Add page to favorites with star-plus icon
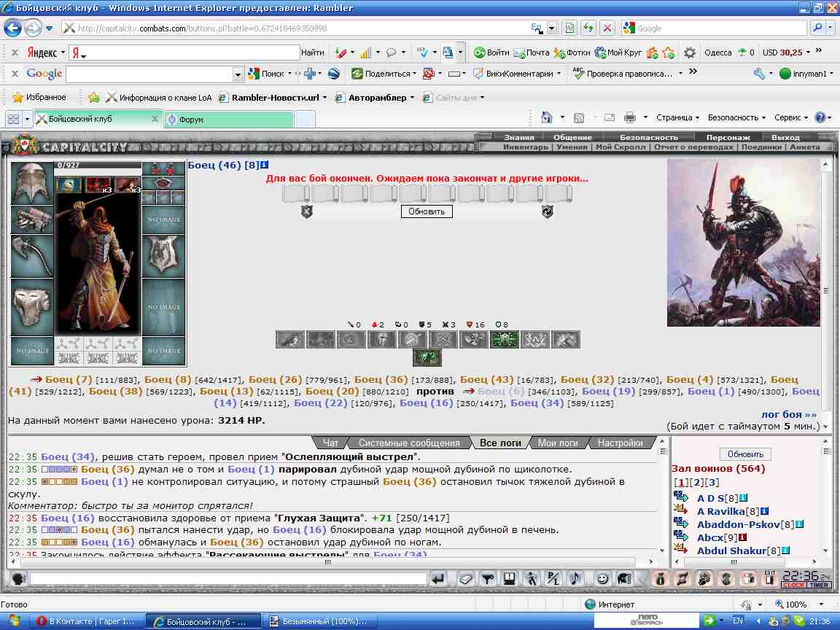Viewport: 840px width, 630px height. coord(94,98)
